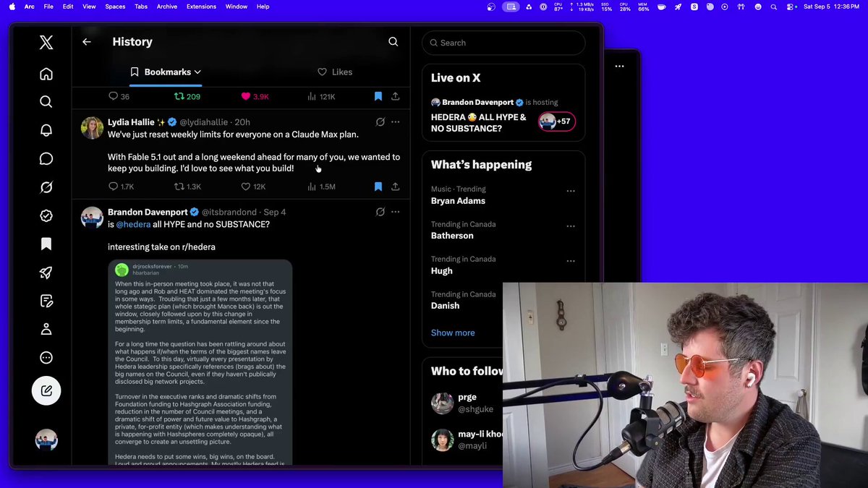This screenshot has width=868, height=488.
Task: Open Grok explain on Lydia's post
Action: coord(380,122)
